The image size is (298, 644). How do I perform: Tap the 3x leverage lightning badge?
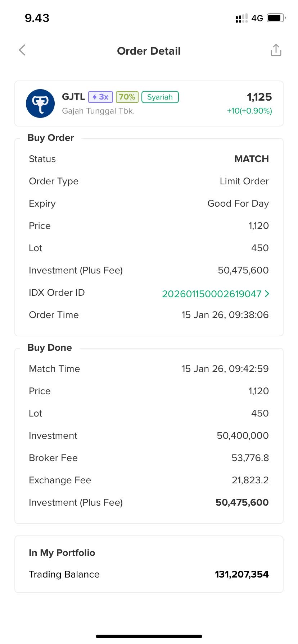point(100,97)
